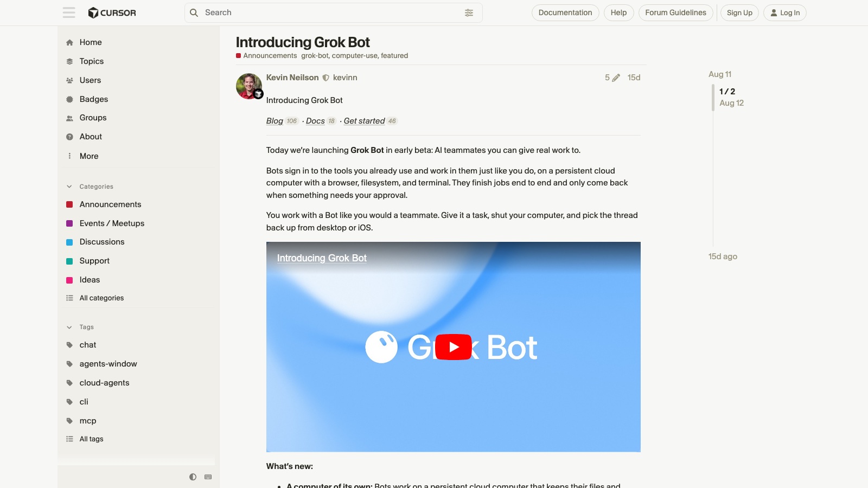Click into the Search input field
The width and height of the screenshot is (868, 488).
coord(333,12)
